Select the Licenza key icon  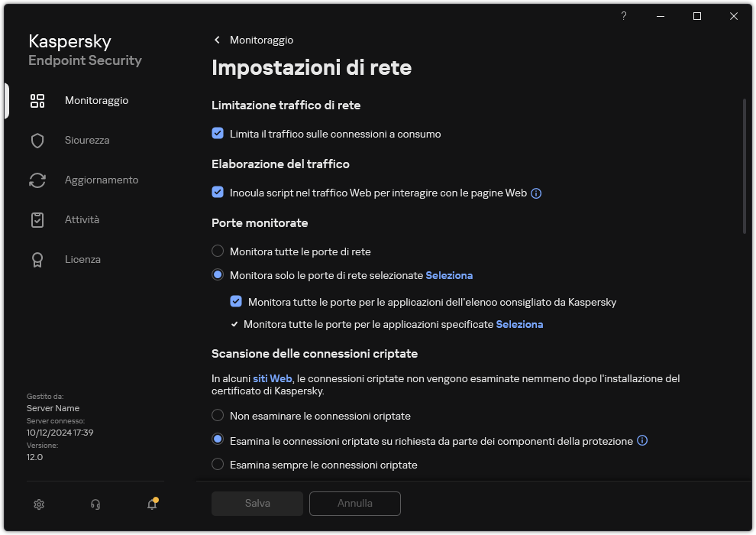click(x=37, y=259)
